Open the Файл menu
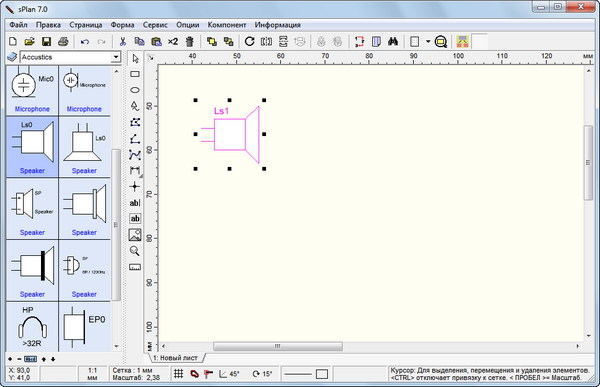The image size is (600, 387). (18, 25)
